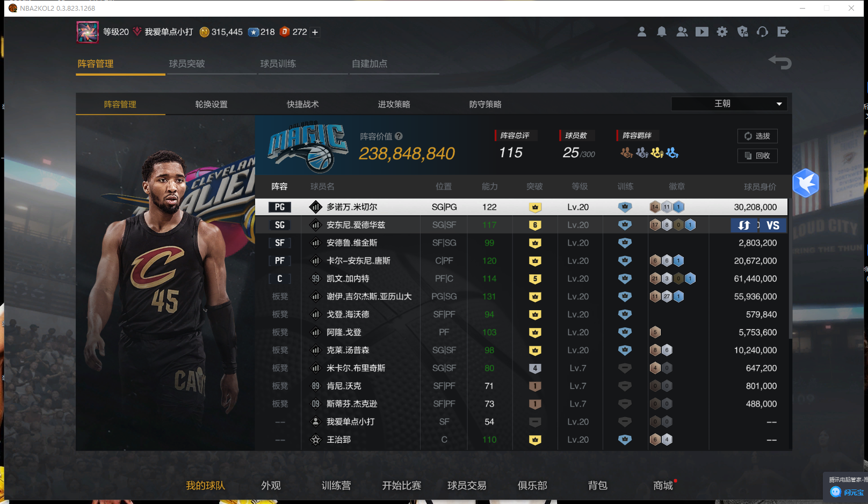
Task: Open the account security shield icon
Action: point(743,32)
